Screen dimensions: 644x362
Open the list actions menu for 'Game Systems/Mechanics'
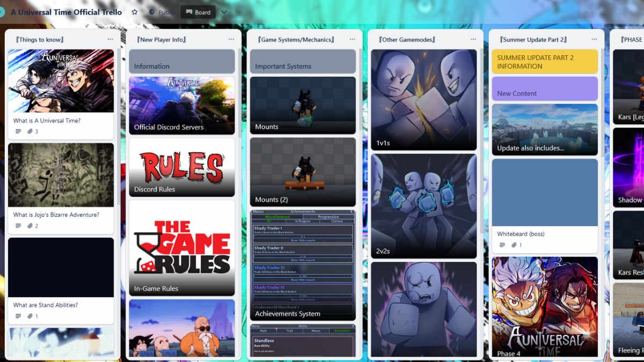click(352, 39)
